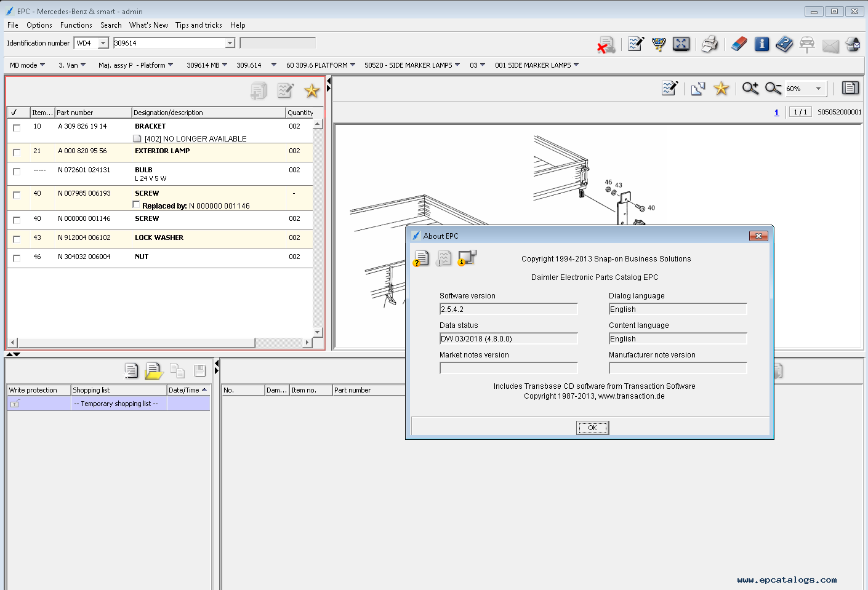The width and height of the screenshot is (868, 590).
Task: Click the parts list vertical scrollbar down arrow
Action: [318, 332]
